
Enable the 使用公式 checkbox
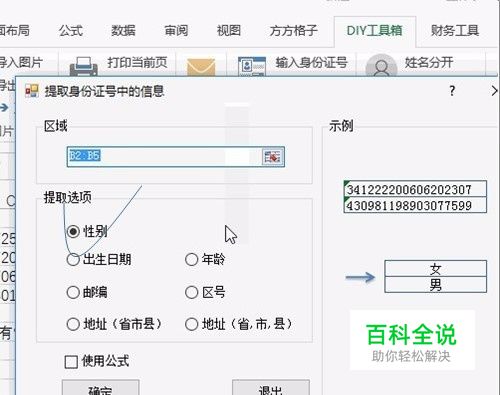pyautogui.click(x=71, y=362)
